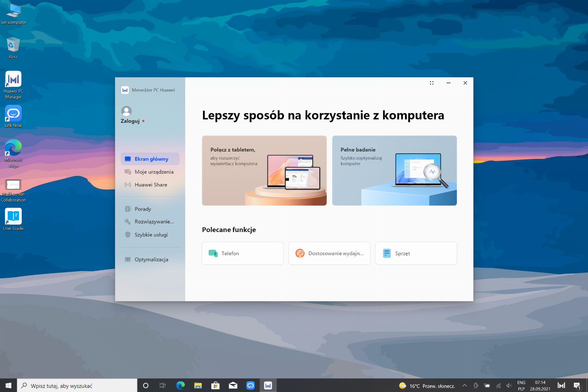Open the Pełne badanie card

point(394,171)
